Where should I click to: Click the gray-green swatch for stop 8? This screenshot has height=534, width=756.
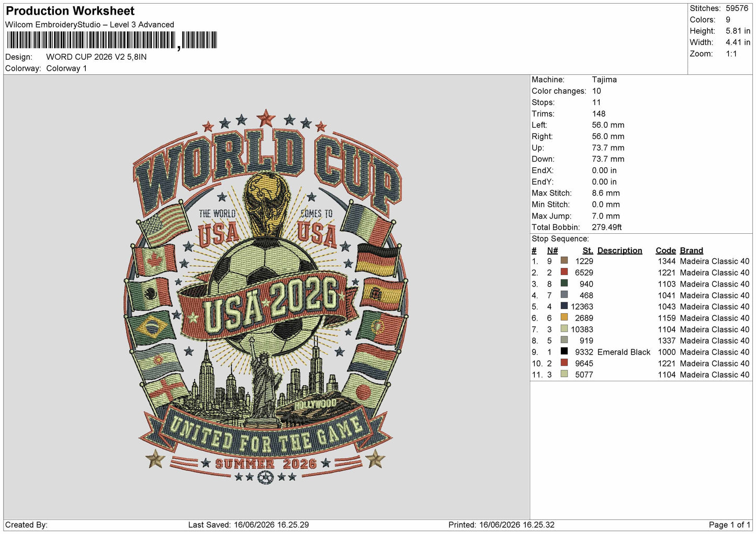pos(564,340)
